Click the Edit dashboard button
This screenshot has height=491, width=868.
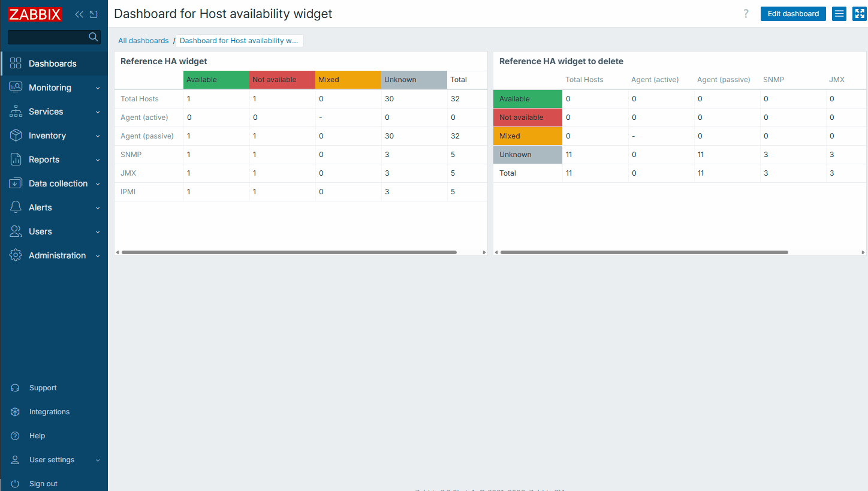pyautogui.click(x=793, y=14)
